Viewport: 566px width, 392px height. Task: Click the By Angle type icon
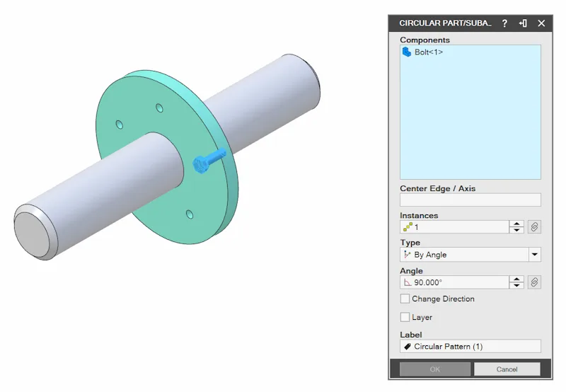point(408,255)
